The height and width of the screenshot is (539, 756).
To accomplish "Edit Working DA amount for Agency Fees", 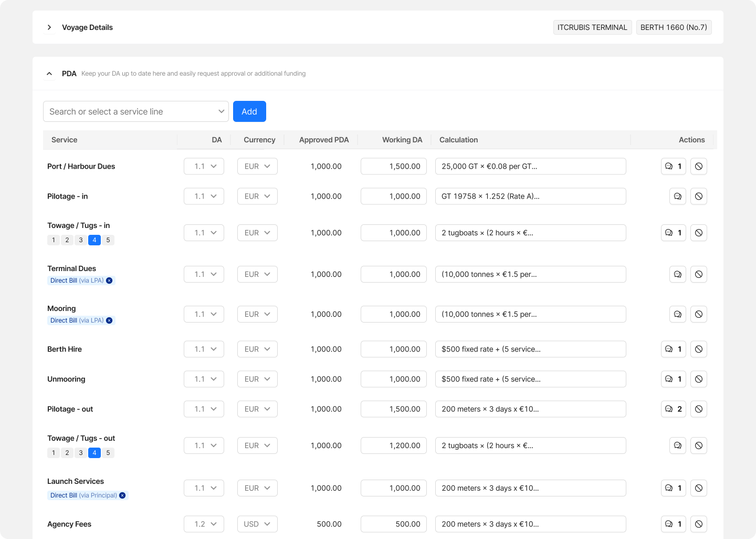I will pyautogui.click(x=394, y=524).
